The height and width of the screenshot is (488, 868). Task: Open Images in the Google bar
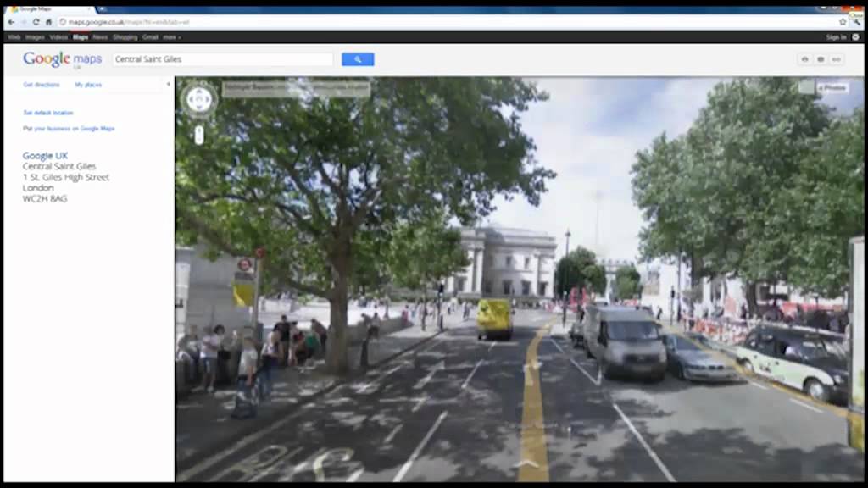35,37
